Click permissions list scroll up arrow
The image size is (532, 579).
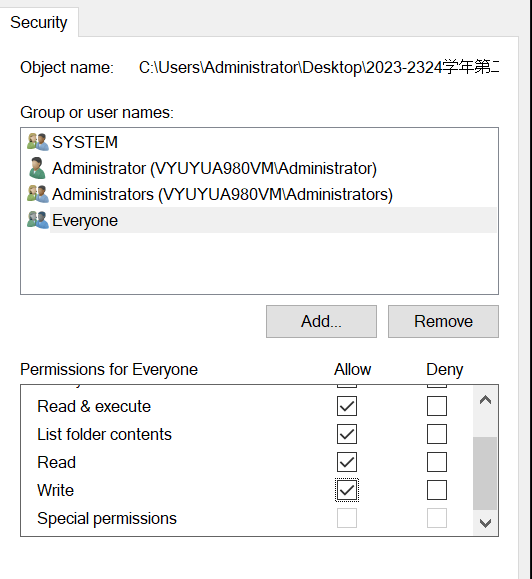click(x=485, y=400)
